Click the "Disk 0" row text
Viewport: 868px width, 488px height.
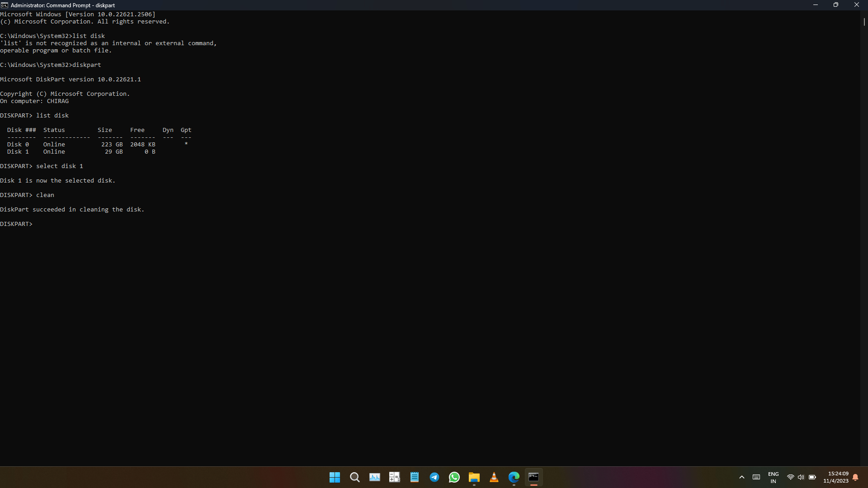click(18, 145)
